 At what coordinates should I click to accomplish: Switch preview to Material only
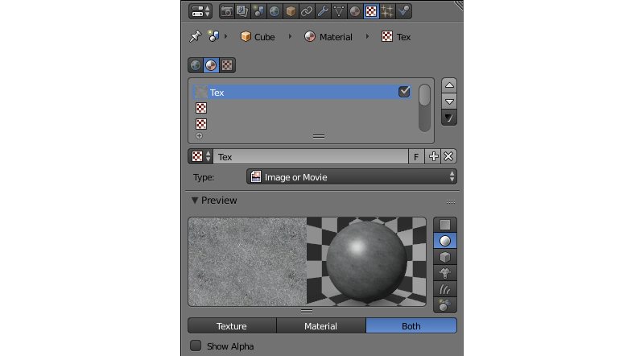[x=320, y=326]
